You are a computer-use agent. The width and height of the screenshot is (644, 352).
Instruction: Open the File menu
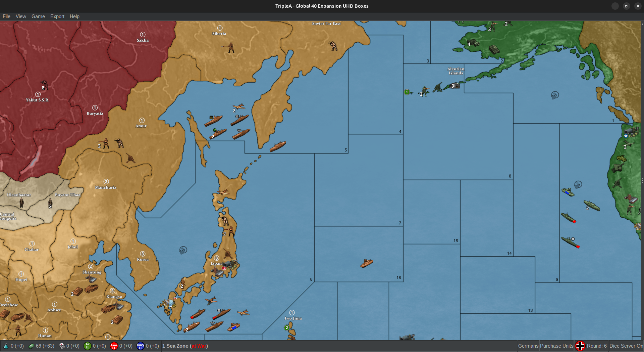[x=6, y=16]
